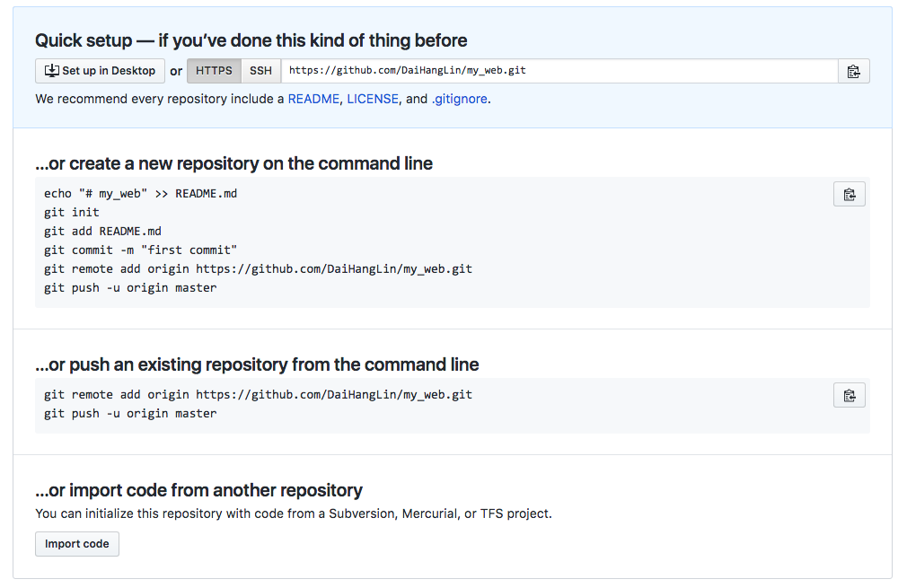Copy the repository URL with clipboard icon
The height and width of the screenshot is (588, 907).
click(x=853, y=71)
